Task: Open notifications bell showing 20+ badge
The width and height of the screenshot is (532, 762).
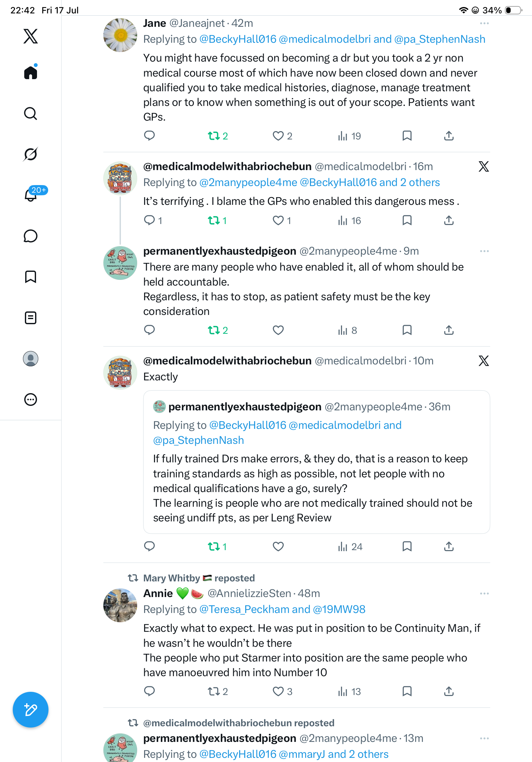Action: 31,194
